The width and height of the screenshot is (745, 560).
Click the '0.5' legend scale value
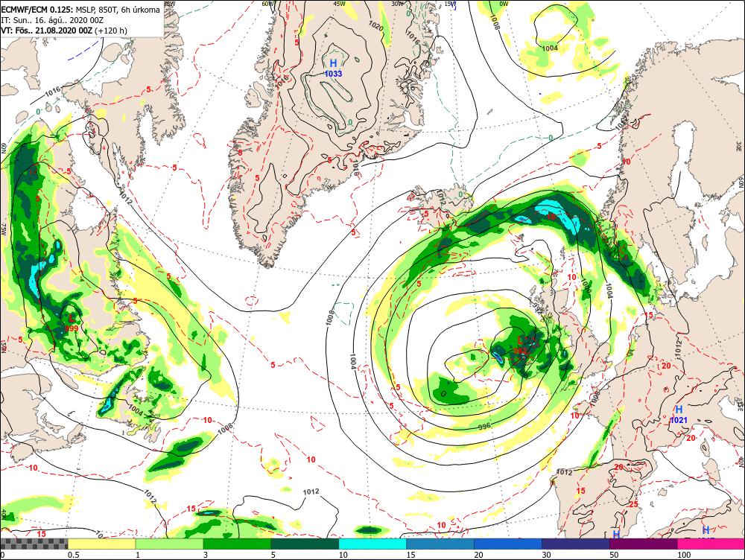click(x=73, y=555)
